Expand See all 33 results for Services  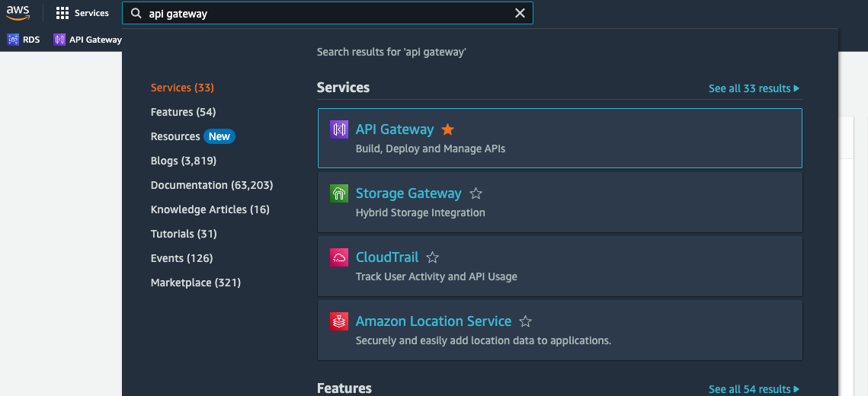[754, 88]
